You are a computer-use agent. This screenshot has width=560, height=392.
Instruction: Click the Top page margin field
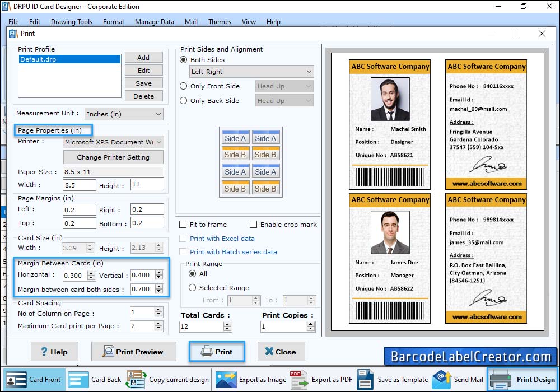80,223
